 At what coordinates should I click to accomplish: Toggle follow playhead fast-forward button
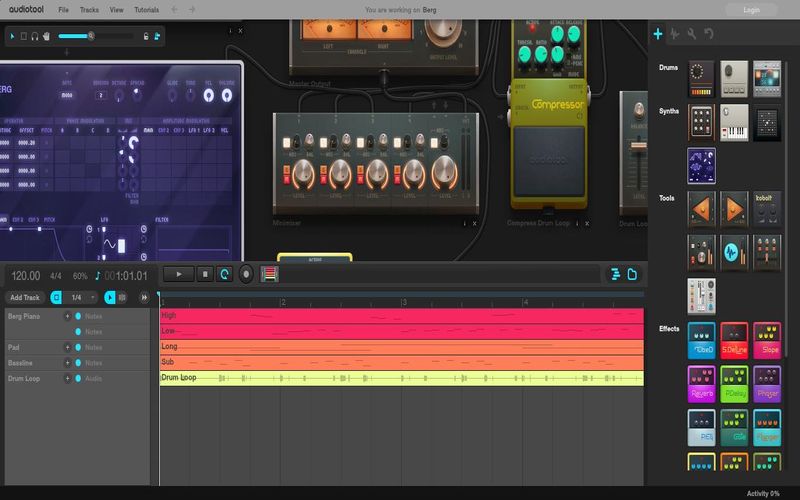pyautogui.click(x=144, y=297)
